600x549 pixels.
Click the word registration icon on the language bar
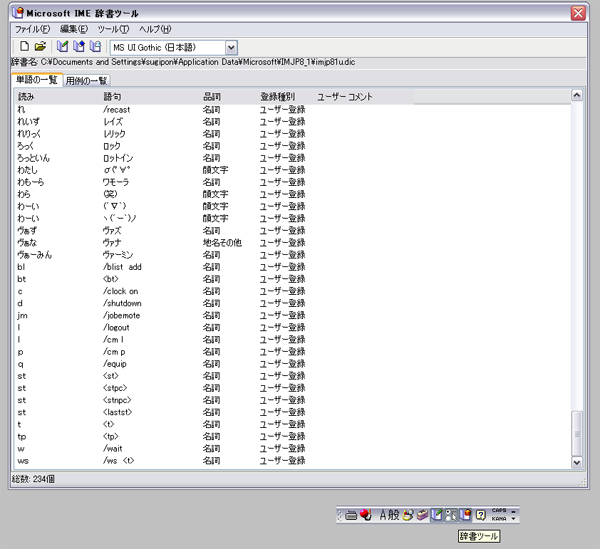pyautogui.click(x=437, y=515)
